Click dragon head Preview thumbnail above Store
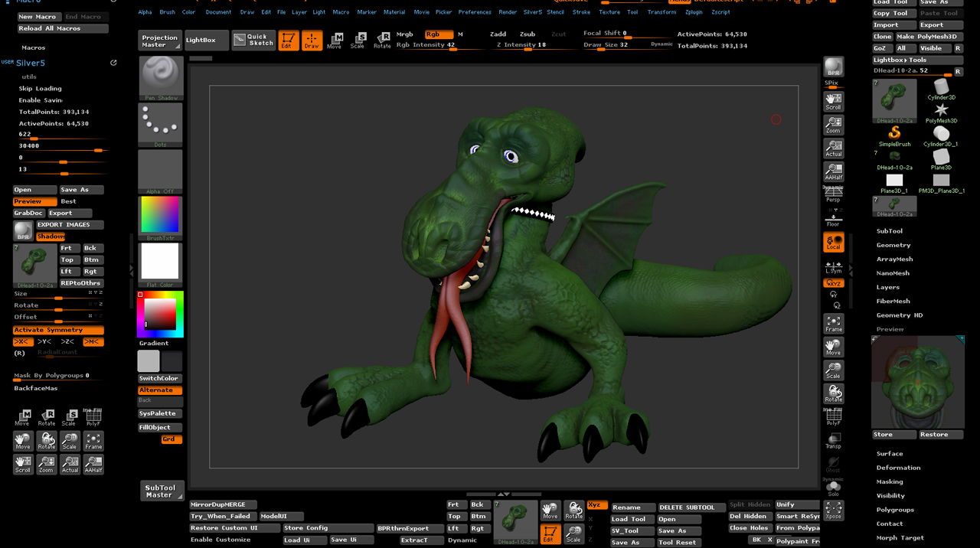Image resolution: width=980 pixels, height=548 pixels. [x=917, y=383]
